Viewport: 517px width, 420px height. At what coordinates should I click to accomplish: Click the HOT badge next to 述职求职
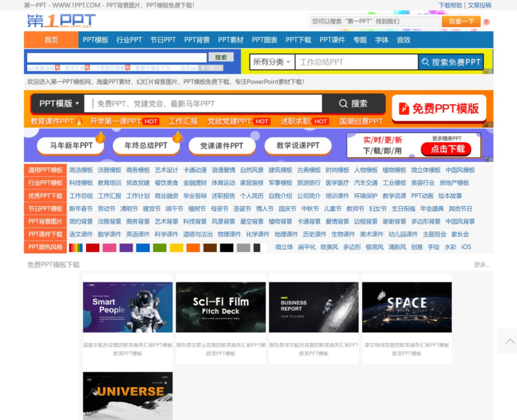click(321, 122)
